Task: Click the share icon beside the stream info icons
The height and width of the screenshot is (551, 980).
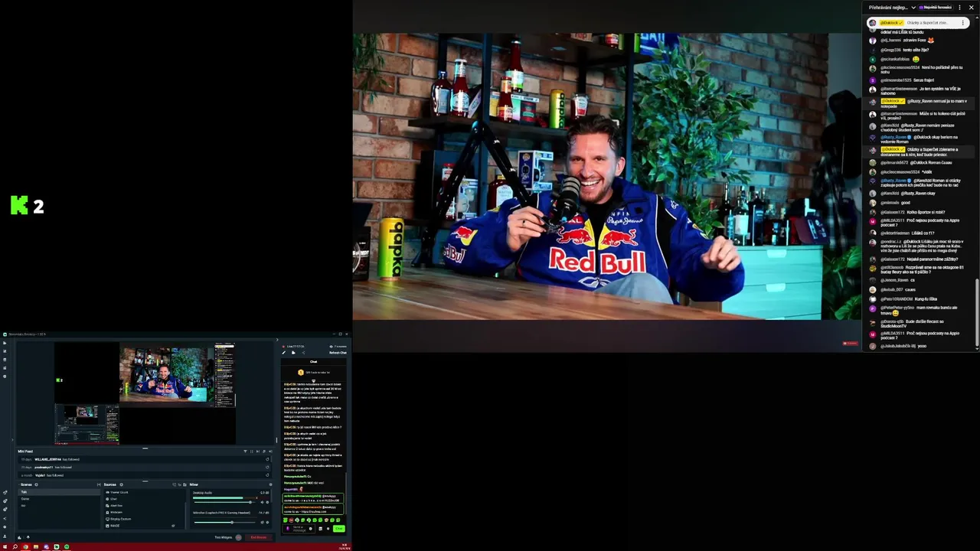Action: tap(303, 353)
